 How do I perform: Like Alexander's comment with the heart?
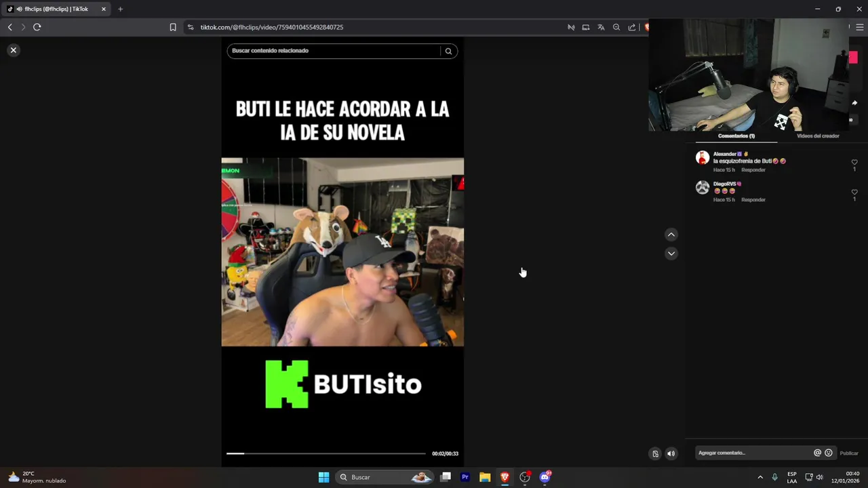(x=854, y=162)
